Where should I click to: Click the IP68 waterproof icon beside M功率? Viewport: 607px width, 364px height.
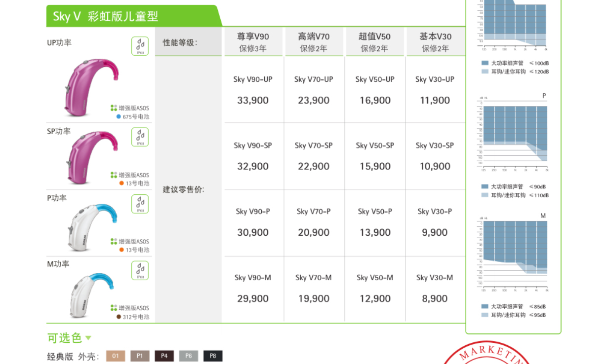(x=140, y=270)
